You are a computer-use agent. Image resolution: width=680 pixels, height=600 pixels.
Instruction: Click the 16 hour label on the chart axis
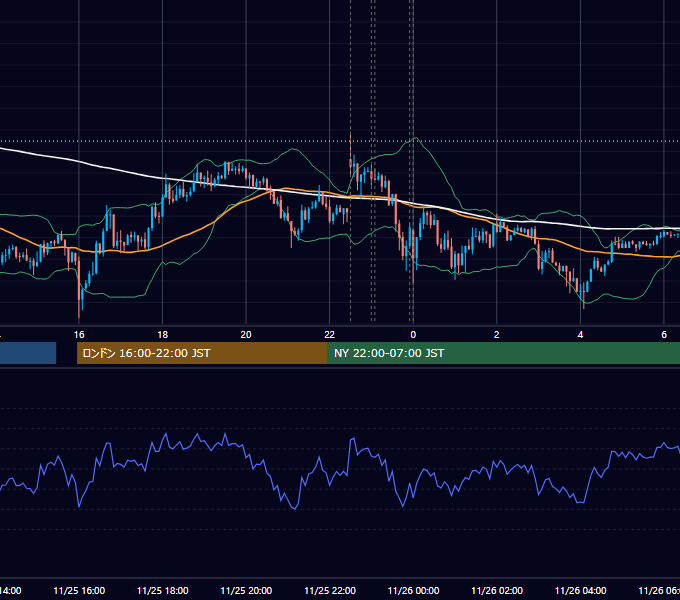[x=79, y=334]
